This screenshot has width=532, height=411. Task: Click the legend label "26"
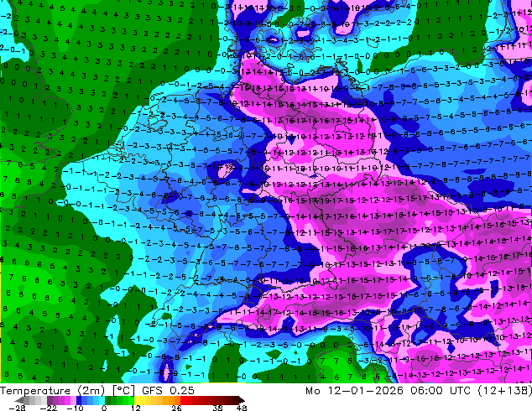coord(176,408)
